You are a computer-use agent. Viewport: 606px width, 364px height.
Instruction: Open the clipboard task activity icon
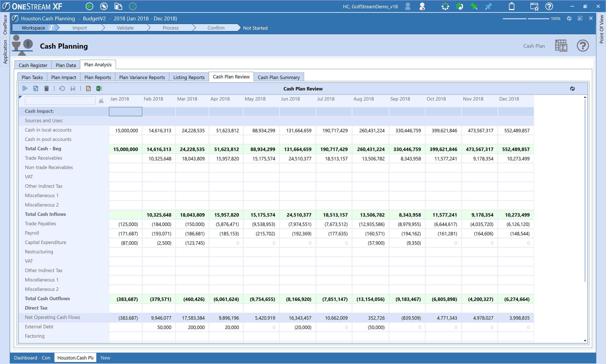click(x=511, y=6)
